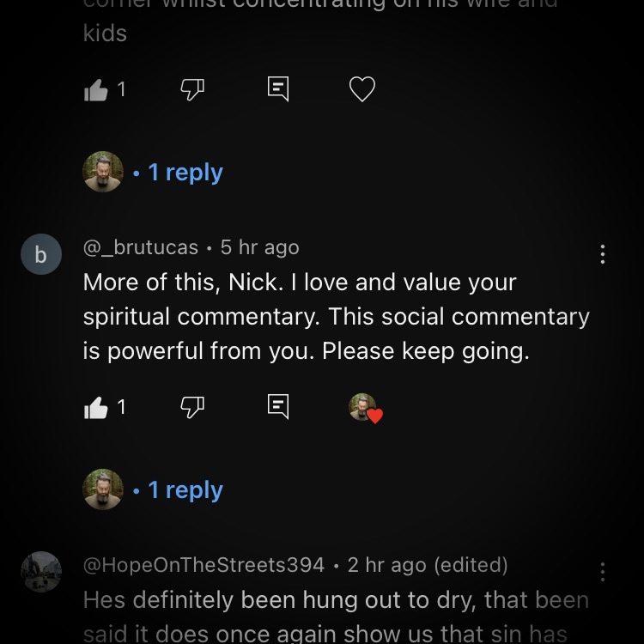
Task: Tap the @HopeOnTheStreets394 username
Action: pyautogui.click(x=204, y=565)
